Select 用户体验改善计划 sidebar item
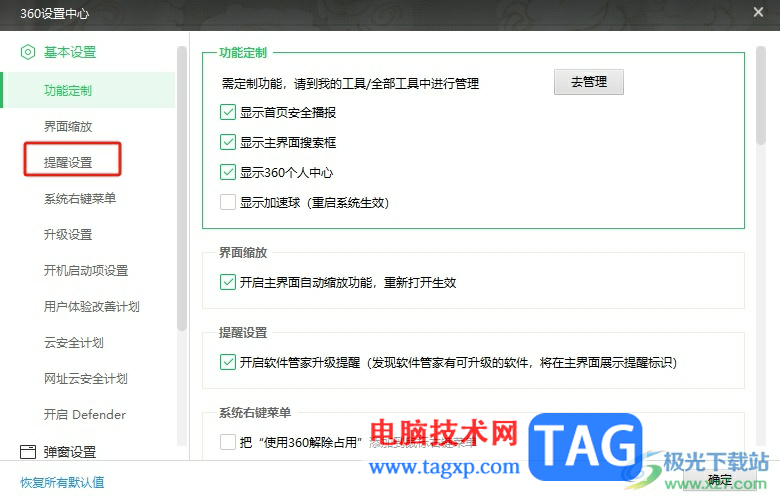This screenshot has height=500, width=780. click(92, 306)
